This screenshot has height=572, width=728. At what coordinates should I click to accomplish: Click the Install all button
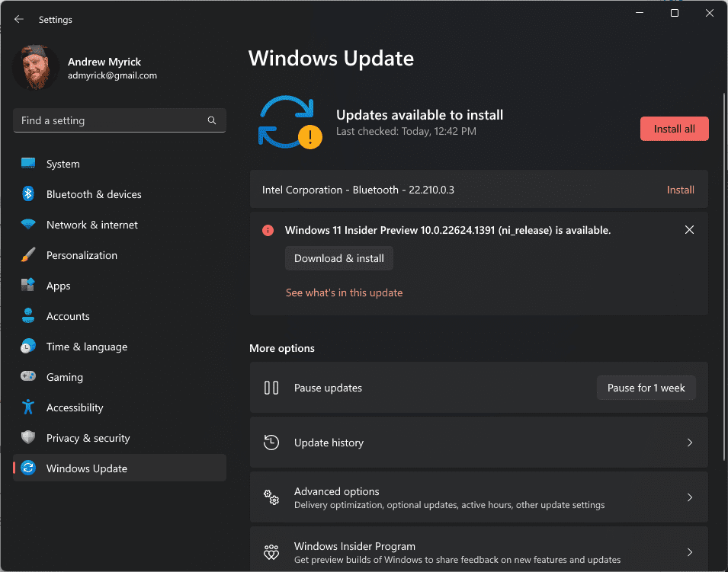pyautogui.click(x=674, y=129)
